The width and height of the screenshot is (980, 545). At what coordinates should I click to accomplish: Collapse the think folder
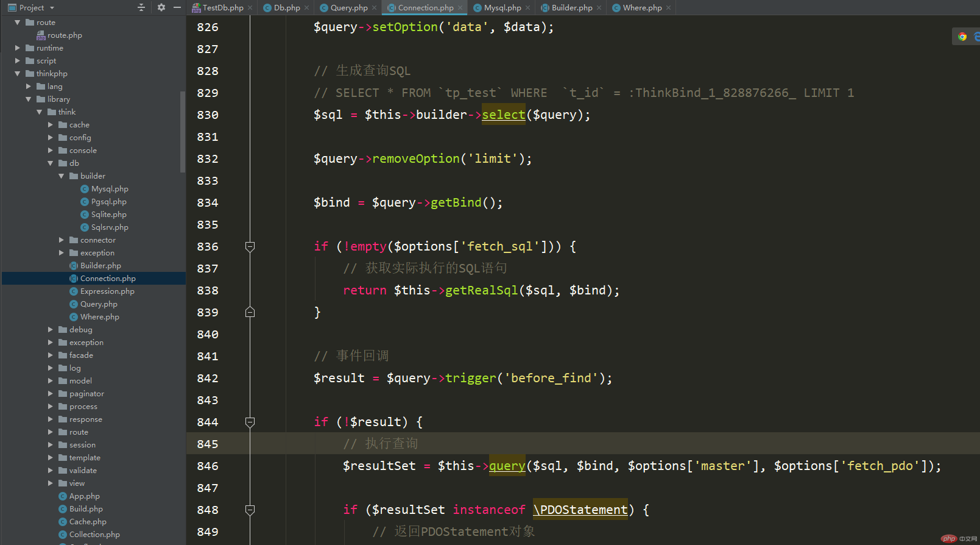39,112
